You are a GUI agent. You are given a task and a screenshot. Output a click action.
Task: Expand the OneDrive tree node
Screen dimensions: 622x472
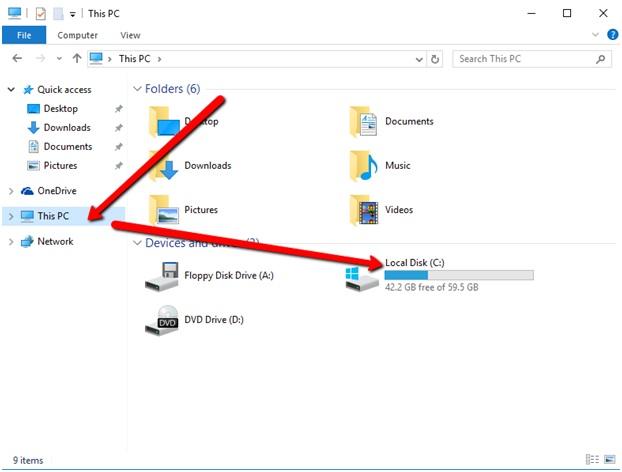pyautogui.click(x=11, y=191)
